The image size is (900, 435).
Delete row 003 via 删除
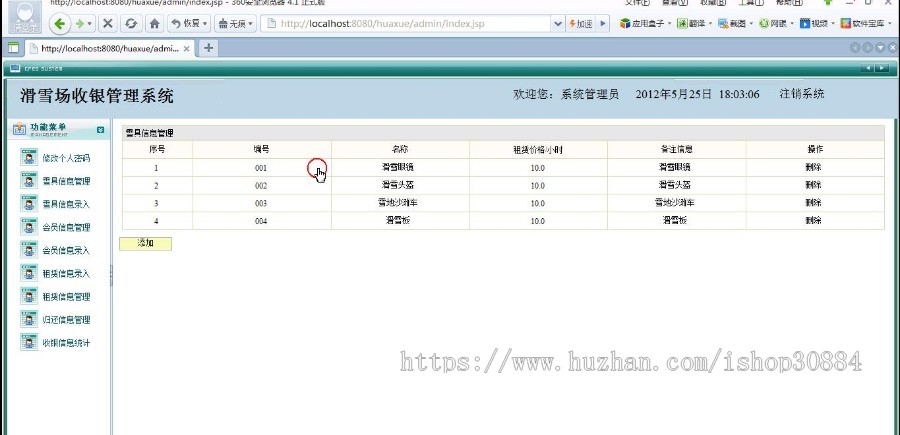813,203
